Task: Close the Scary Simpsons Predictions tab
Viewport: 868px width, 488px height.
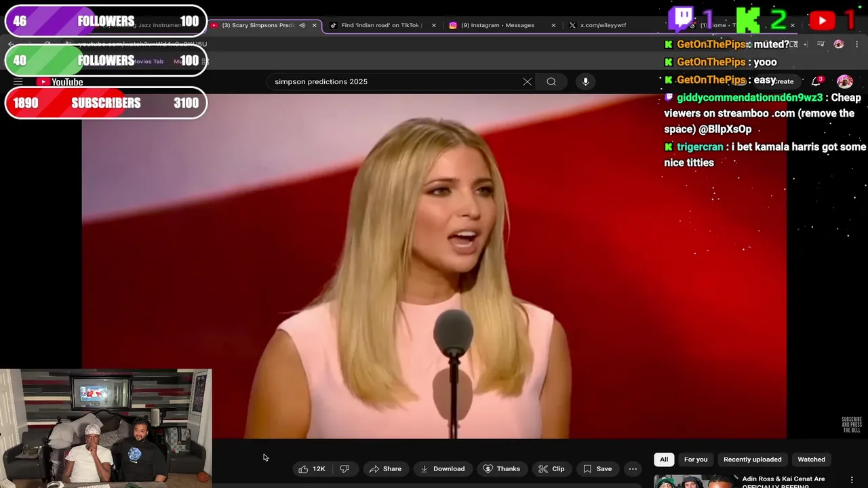Action: (x=314, y=25)
